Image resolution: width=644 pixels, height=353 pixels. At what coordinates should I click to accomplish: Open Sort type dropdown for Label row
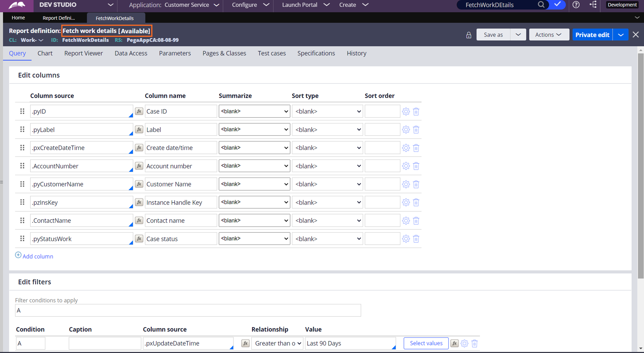(x=327, y=129)
